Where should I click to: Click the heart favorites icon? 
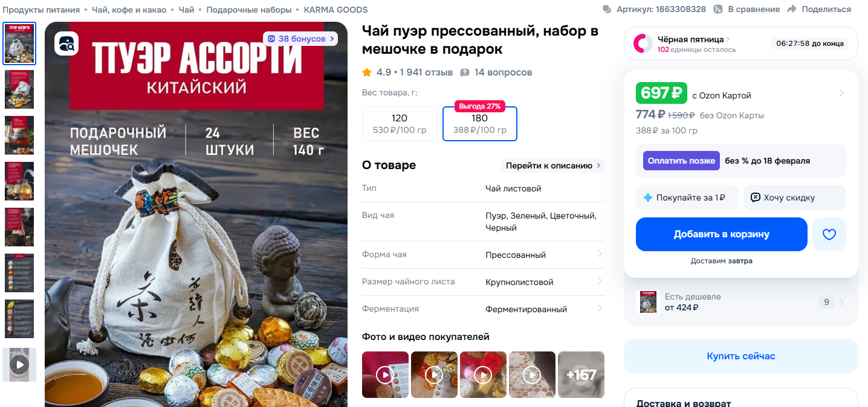829,234
